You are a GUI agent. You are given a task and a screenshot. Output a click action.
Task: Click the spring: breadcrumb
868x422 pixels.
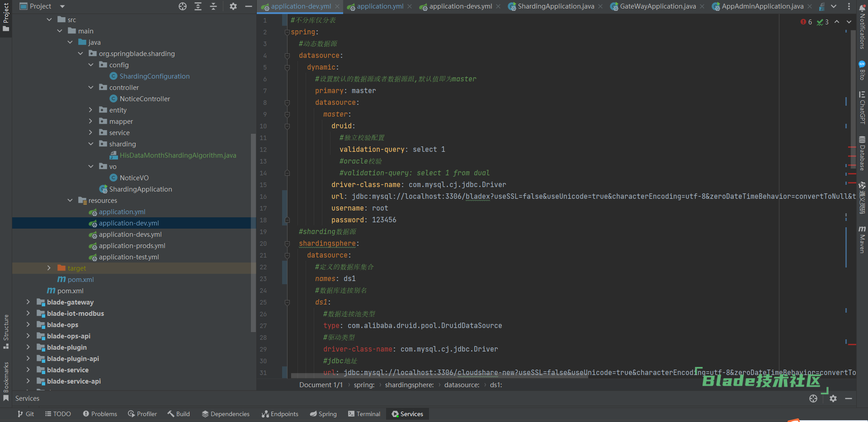[x=364, y=385]
